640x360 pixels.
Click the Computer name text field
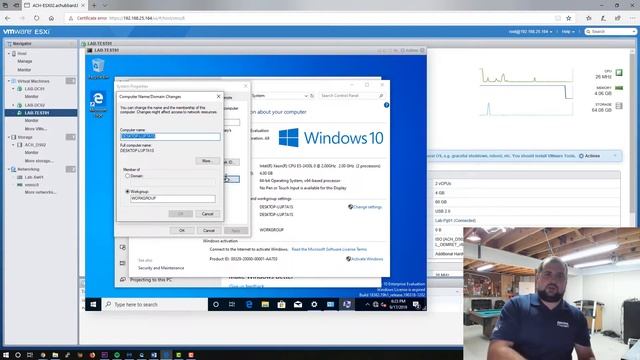click(x=170, y=136)
